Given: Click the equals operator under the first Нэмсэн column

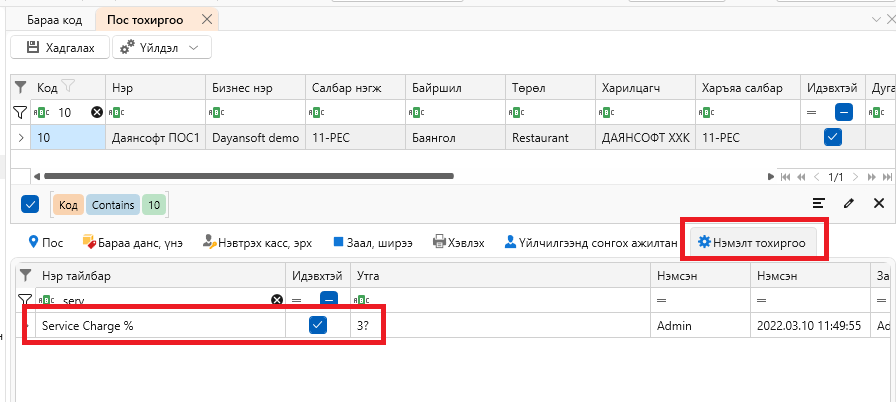Looking at the screenshot, I should coord(662,300).
